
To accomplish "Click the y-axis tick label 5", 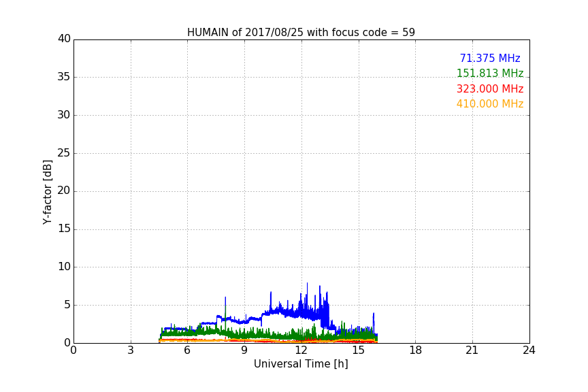I will (67, 305).
